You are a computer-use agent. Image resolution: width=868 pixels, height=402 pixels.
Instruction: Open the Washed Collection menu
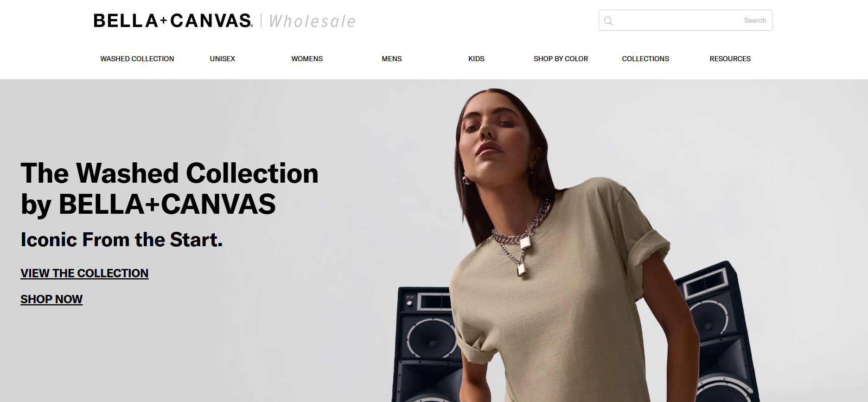point(137,59)
